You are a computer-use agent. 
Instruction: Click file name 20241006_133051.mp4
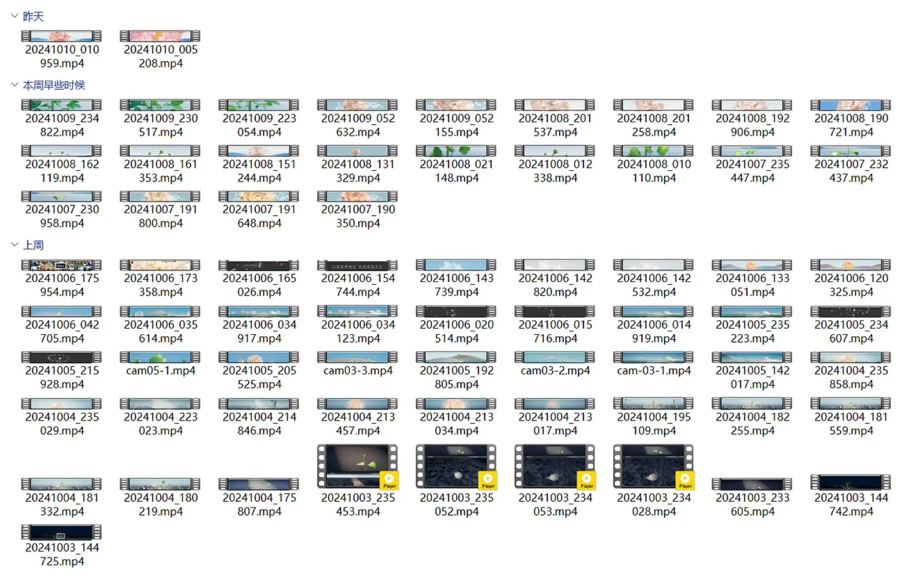pyautogui.click(x=752, y=285)
